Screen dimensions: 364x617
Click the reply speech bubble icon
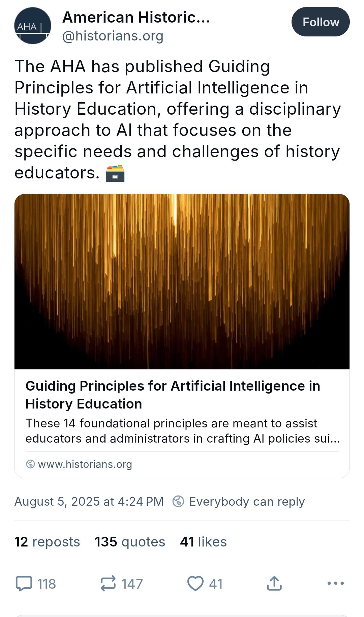[24, 584]
